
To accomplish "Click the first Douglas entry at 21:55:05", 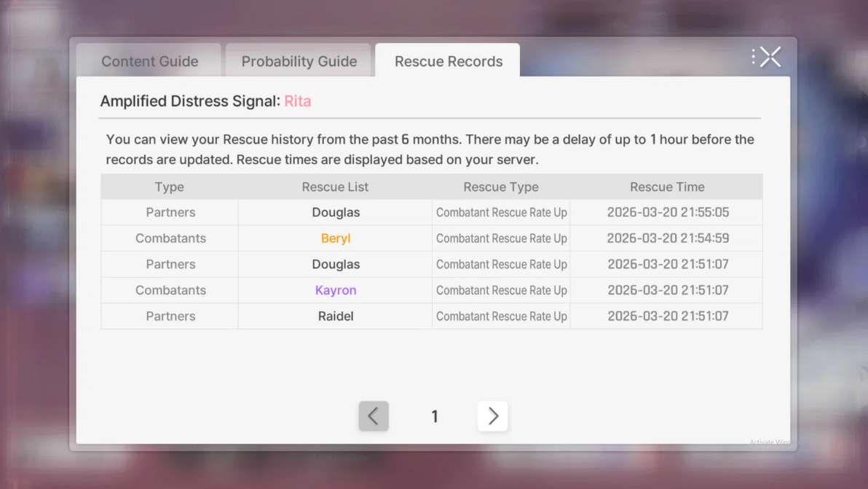I will pyautogui.click(x=336, y=212).
